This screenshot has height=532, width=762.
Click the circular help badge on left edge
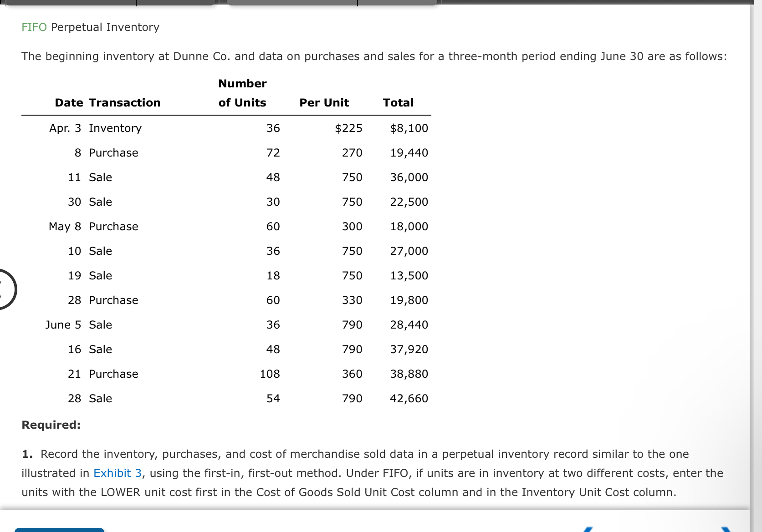(5, 288)
